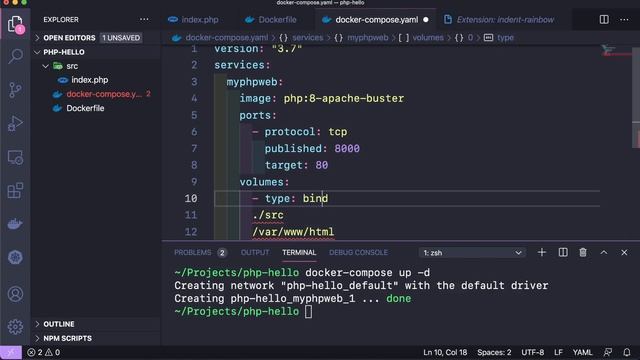Open the Kubernetes view in activity bar

pos(15,257)
